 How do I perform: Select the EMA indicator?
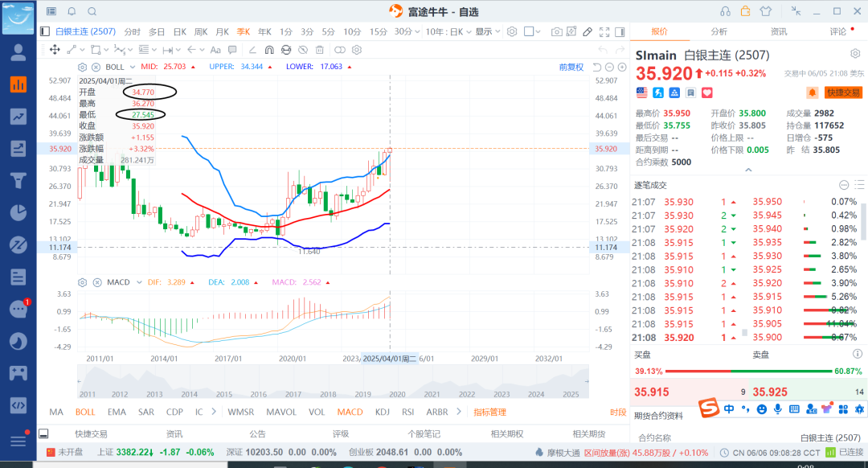117,412
